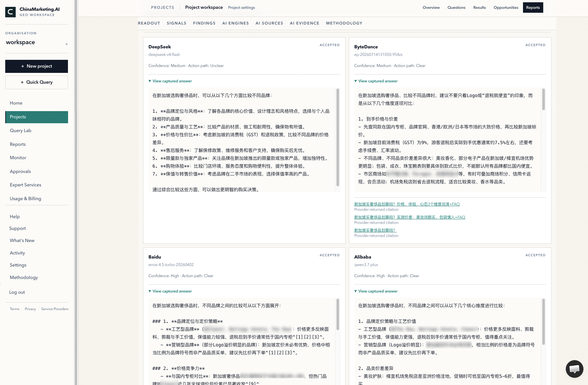Open Activity in sidebar

17,253
